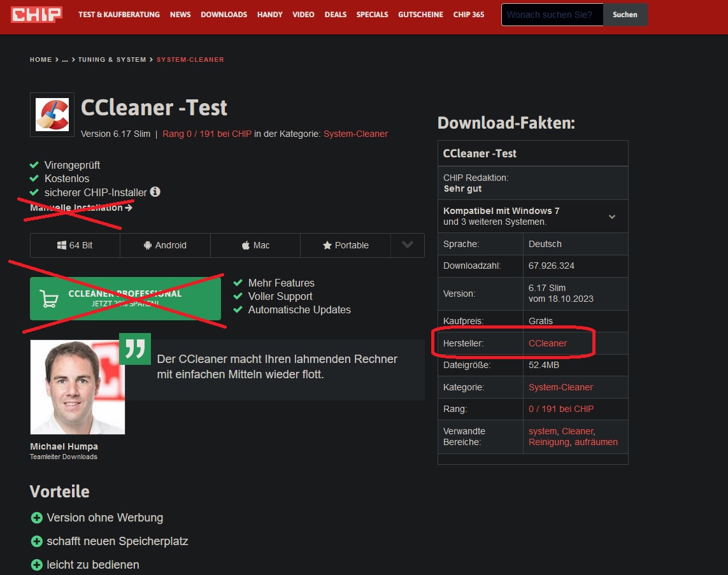Click the Dateigröße value 52.4MB

click(x=544, y=365)
